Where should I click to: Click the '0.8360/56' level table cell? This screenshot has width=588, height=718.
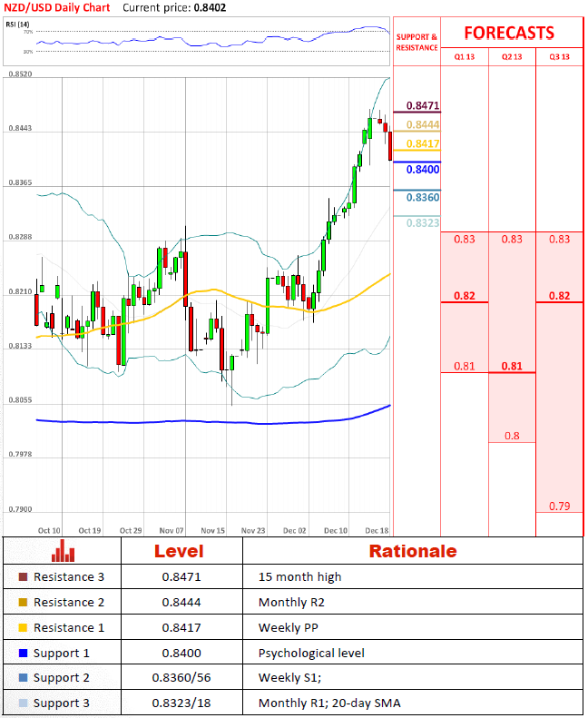click(181, 678)
